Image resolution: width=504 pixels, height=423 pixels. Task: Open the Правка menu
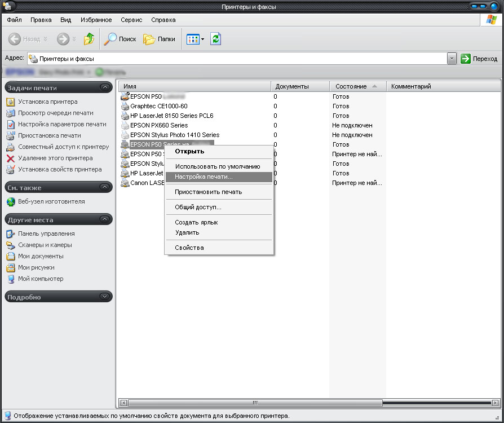click(41, 20)
